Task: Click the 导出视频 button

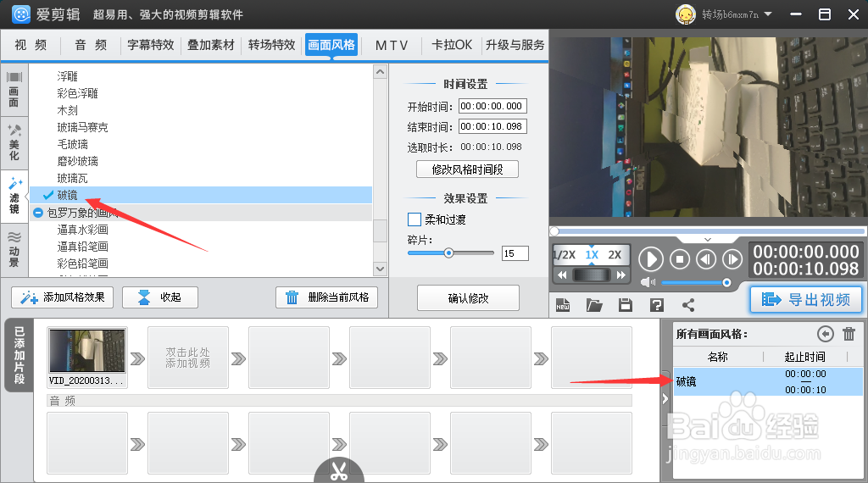Action: pos(806,299)
